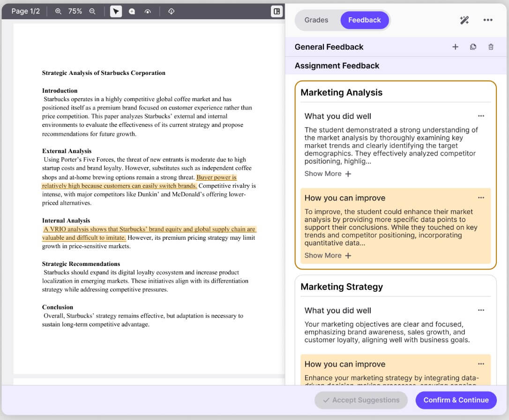509x420 pixels.
Task: Click the magic wand AI icon
Action: tap(464, 20)
